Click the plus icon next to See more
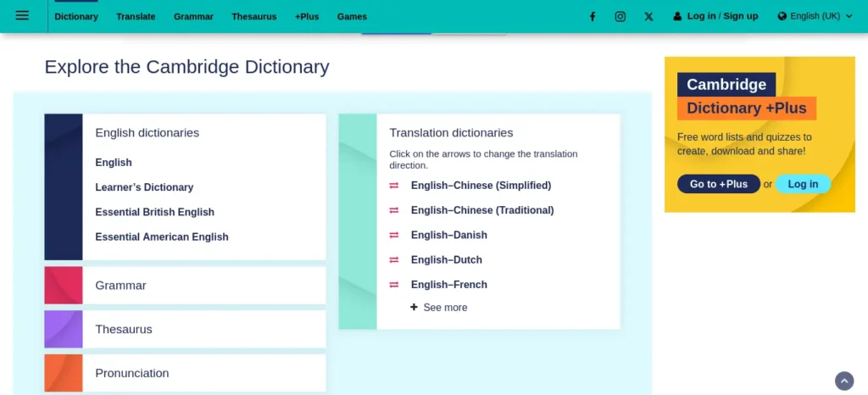Image resolution: width=868 pixels, height=395 pixels. 414,307
